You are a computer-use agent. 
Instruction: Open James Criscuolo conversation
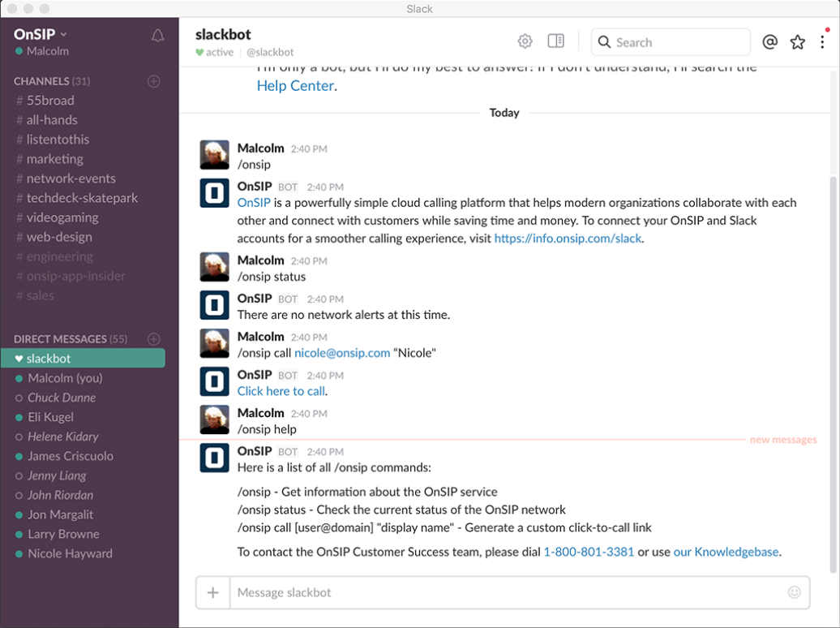click(71, 456)
